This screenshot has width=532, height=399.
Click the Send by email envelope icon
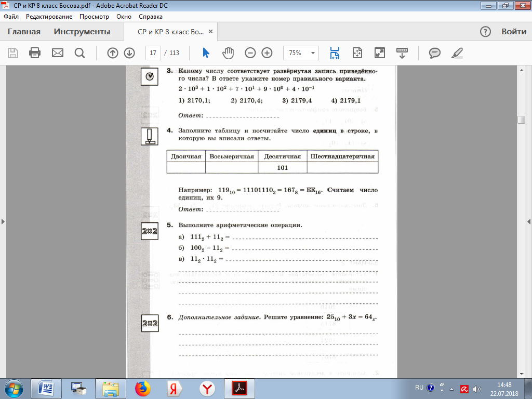point(57,53)
